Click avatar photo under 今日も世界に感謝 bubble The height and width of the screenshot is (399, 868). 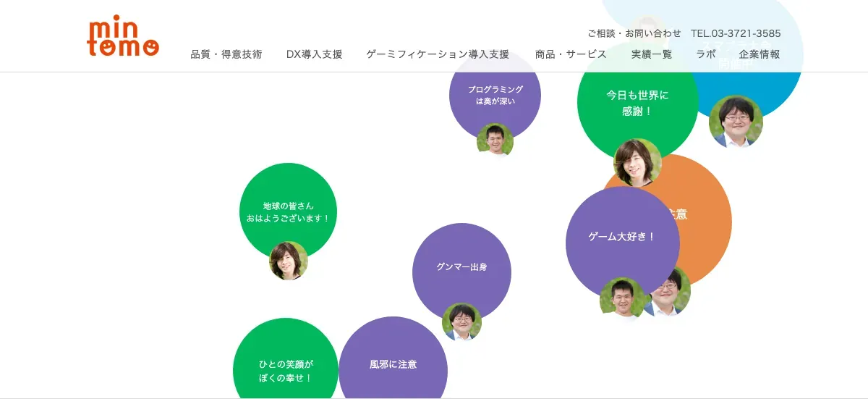click(x=637, y=163)
